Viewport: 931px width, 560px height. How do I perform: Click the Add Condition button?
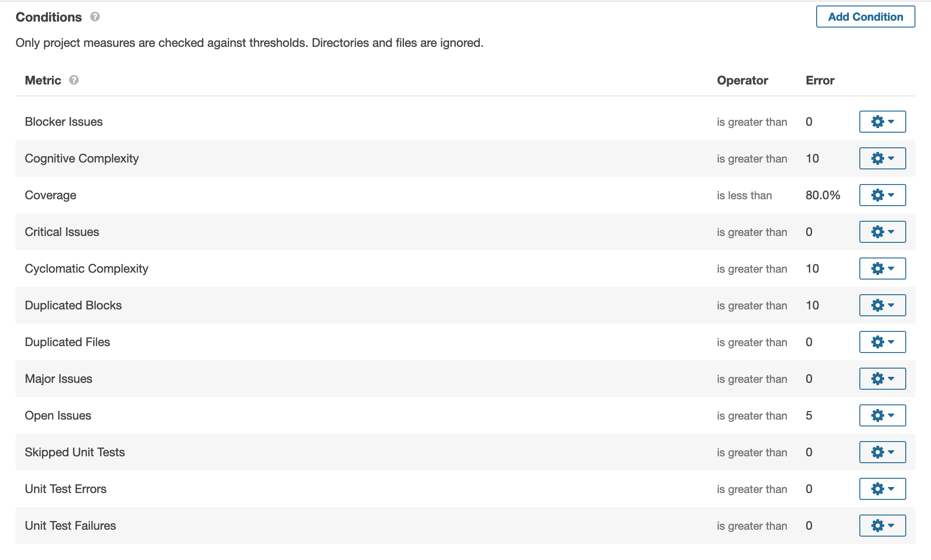click(865, 17)
